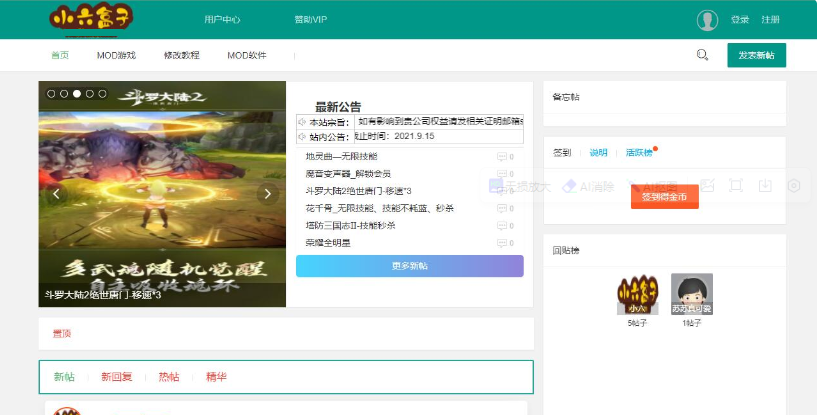Select the second carousel indicator dot
817x415 pixels.
64,94
